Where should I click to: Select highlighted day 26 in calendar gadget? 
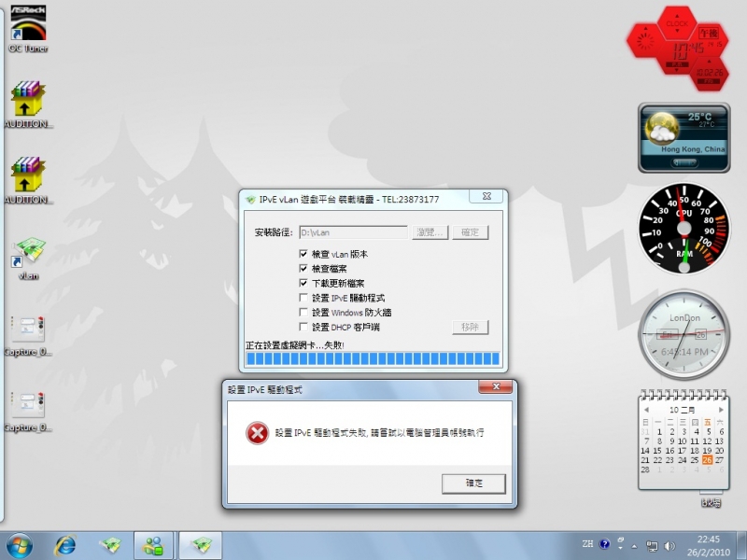click(x=708, y=460)
